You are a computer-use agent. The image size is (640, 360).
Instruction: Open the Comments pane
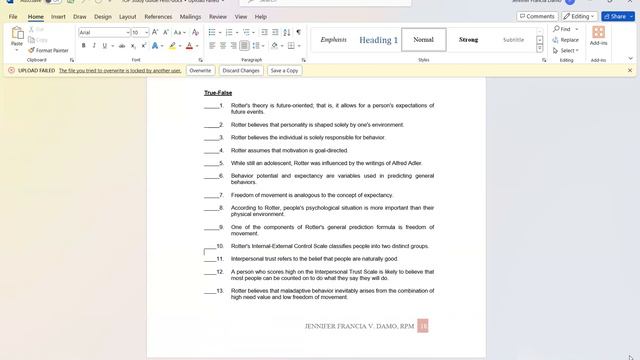tap(537, 16)
